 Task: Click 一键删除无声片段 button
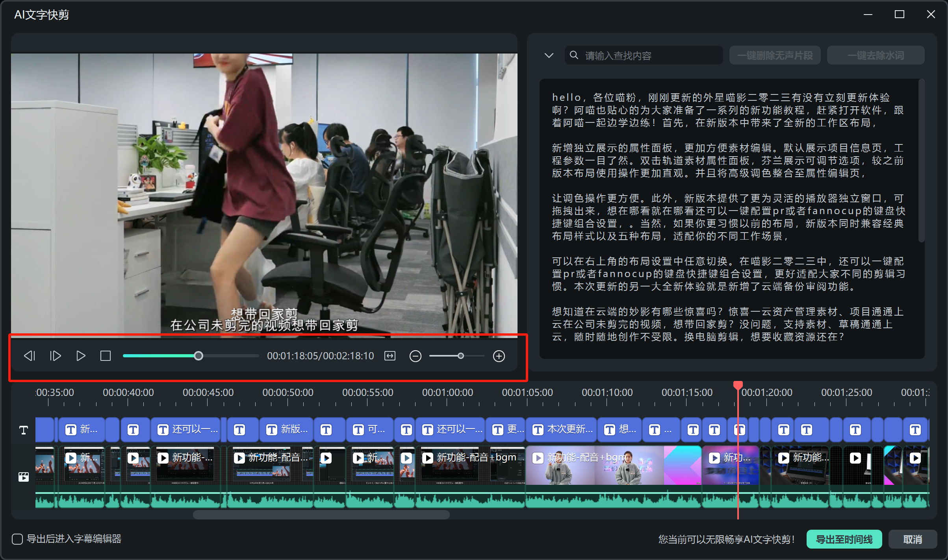click(775, 55)
